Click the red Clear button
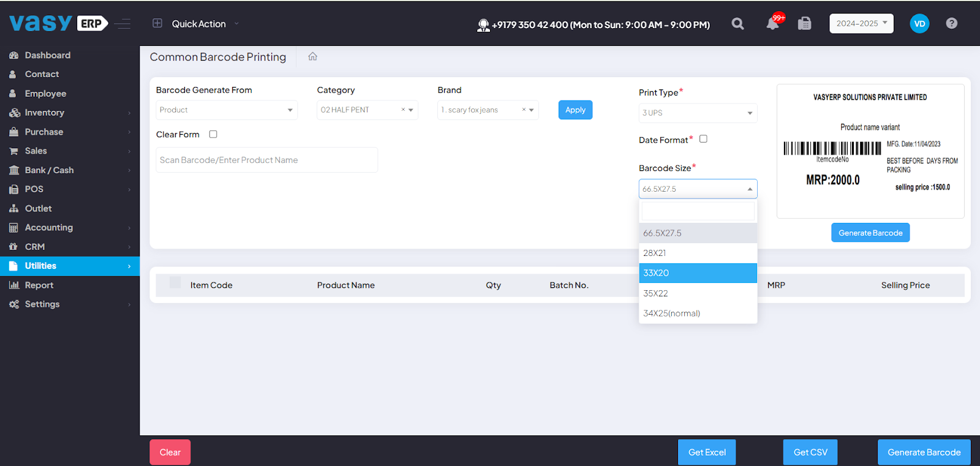The height and width of the screenshot is (466, 980). coord(170,453)
